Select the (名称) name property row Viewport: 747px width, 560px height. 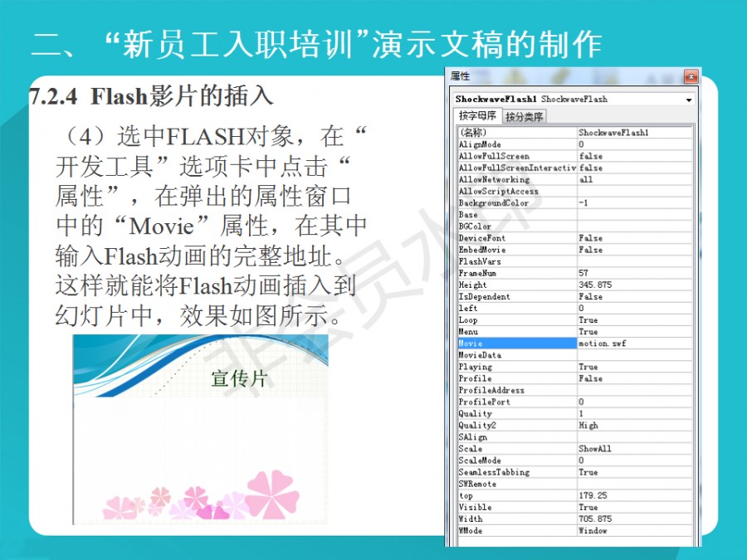coord(516,133)
